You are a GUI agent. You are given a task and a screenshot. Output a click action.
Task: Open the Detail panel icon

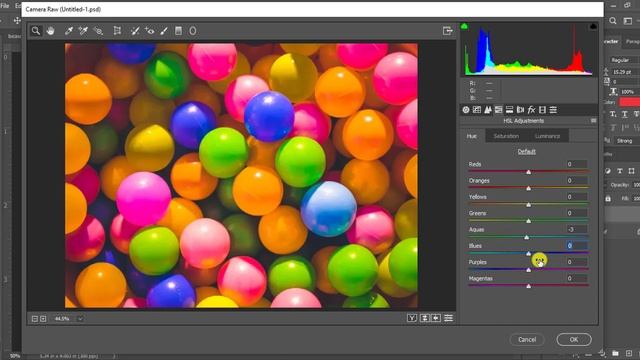point(487,110)
